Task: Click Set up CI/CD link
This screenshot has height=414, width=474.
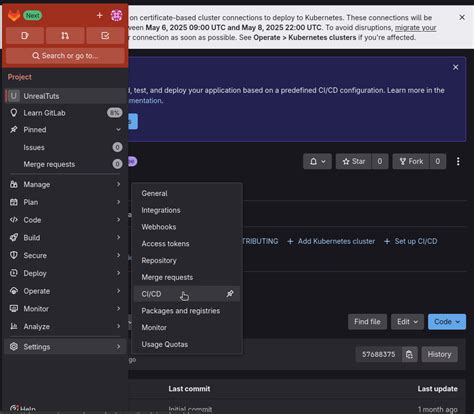Action: click(x=411, y=241)
